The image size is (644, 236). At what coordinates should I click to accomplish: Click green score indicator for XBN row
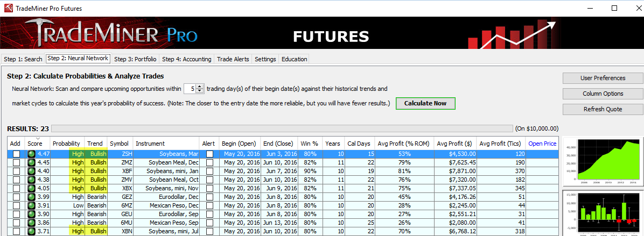[x=31, y=232]
